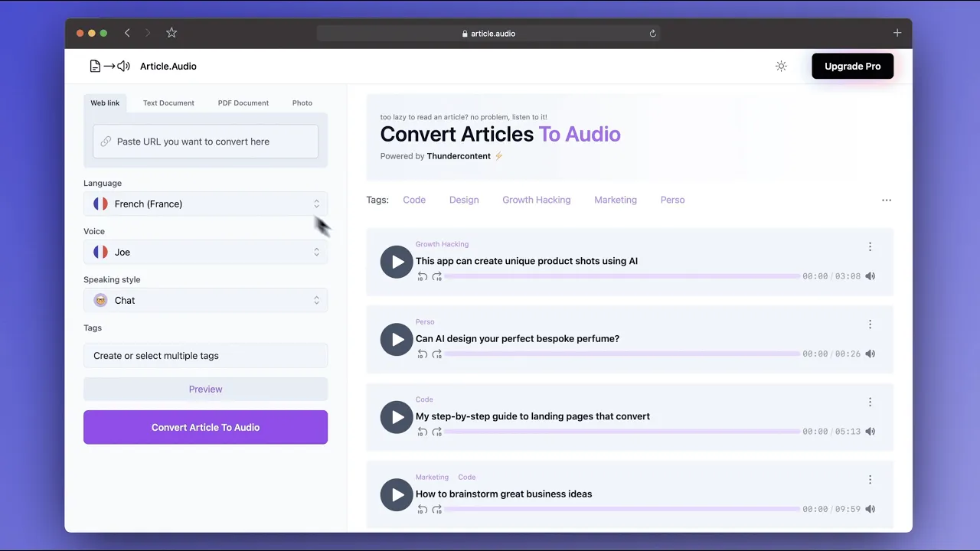Screen dimensions: 980x551
Task: Seek in the product shots audio progress bar
Action: click(x=622, y=276)
